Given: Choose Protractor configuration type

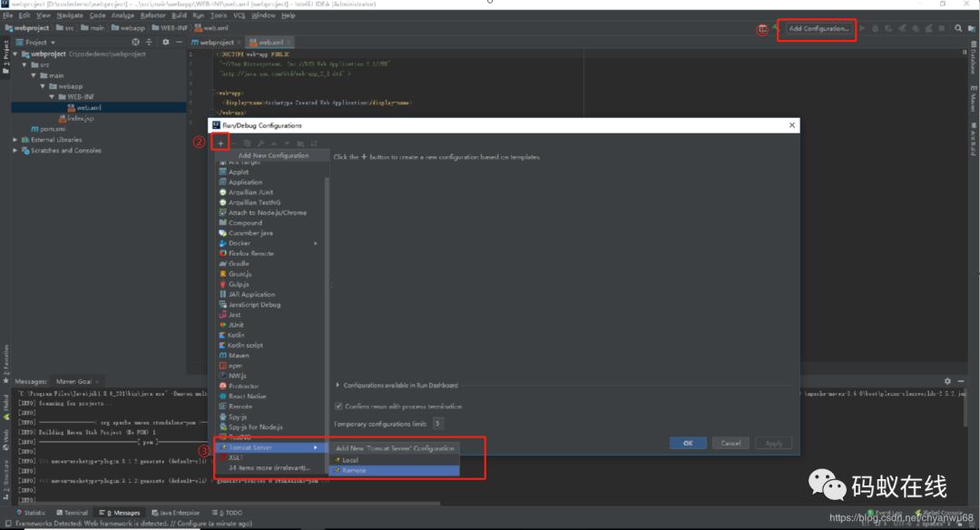Looking at the screenshot, I should (243, 387).
